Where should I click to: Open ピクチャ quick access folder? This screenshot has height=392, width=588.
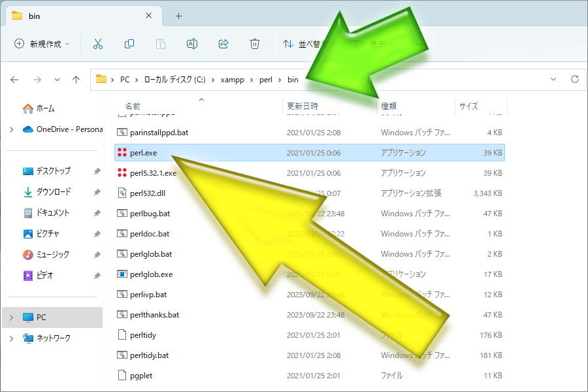[41, 234]
